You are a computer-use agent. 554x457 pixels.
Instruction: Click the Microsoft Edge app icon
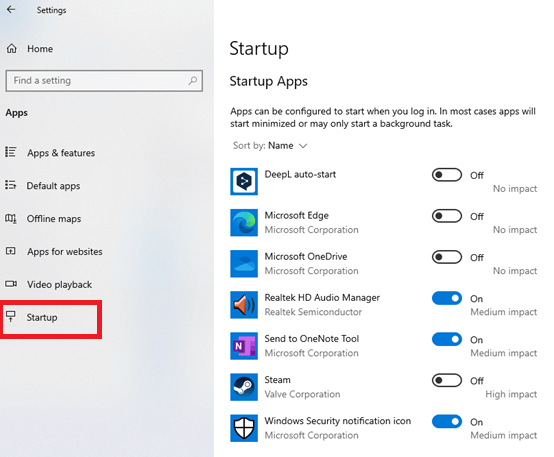point(244,222)
